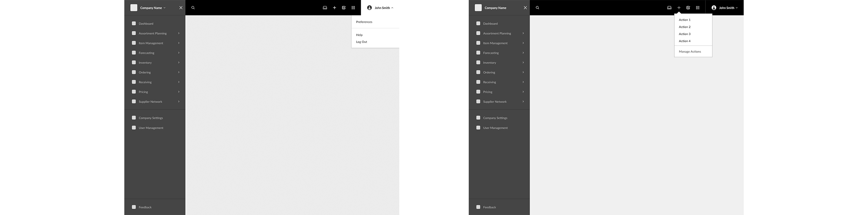868x215 pixels.
Task: Open Manage Actions in the plus menu
Action: click(690, 51)
